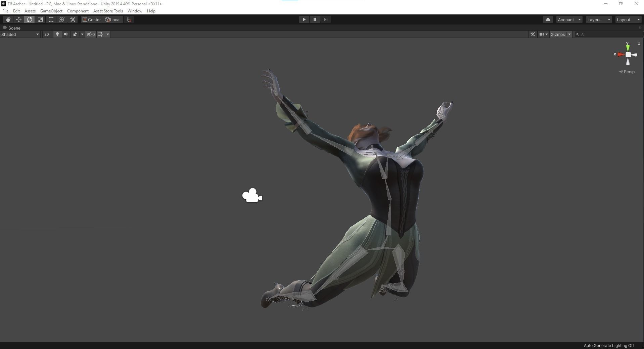
Task: Select the Rotate tool
Action: coord(29,19)
